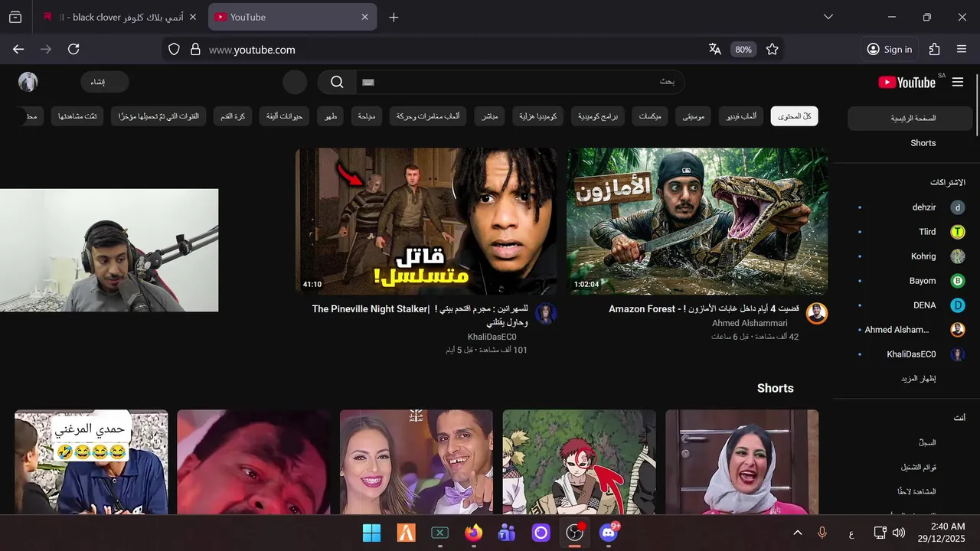
Task: Click the Ahmed Alshammari channel link under the Amazon video
Action: 750,323
